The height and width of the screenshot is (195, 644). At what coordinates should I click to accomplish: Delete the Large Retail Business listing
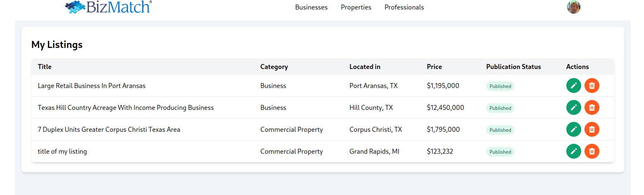click(592, 86)
